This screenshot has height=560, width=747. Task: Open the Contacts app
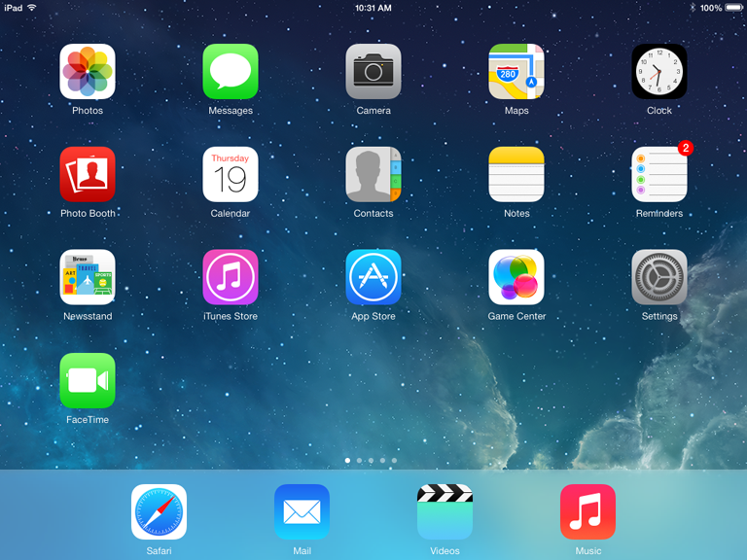(x=373, y=174)
